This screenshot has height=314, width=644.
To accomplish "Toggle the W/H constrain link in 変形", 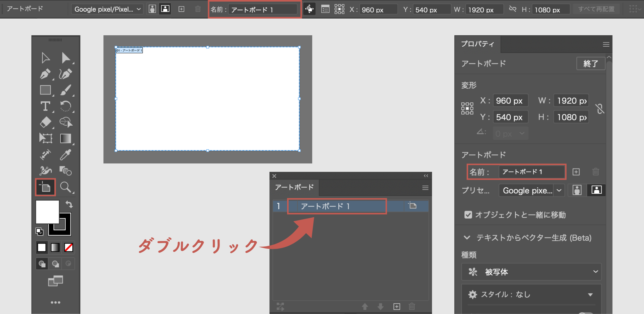I will [600, 109].
